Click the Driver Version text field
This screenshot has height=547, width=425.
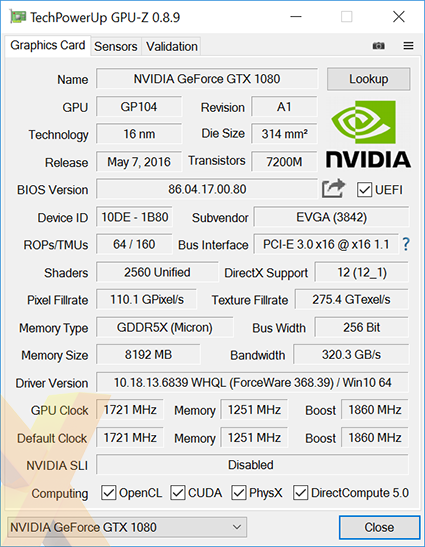252,383
